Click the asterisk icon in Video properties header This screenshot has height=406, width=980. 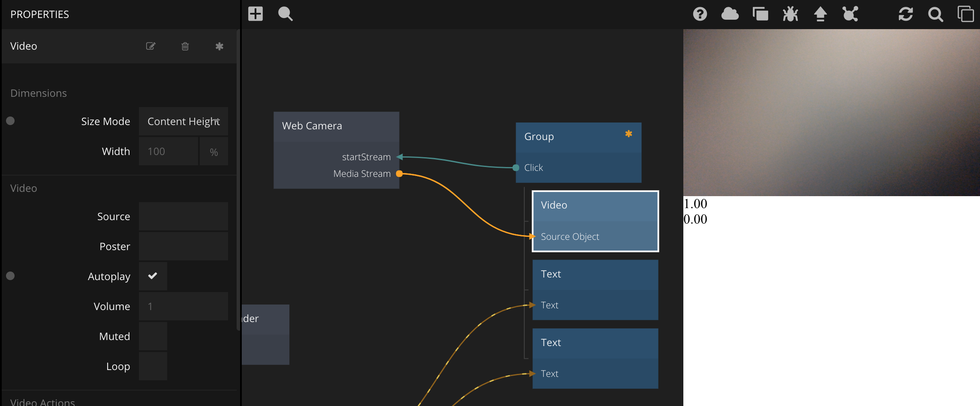(219, 46)
